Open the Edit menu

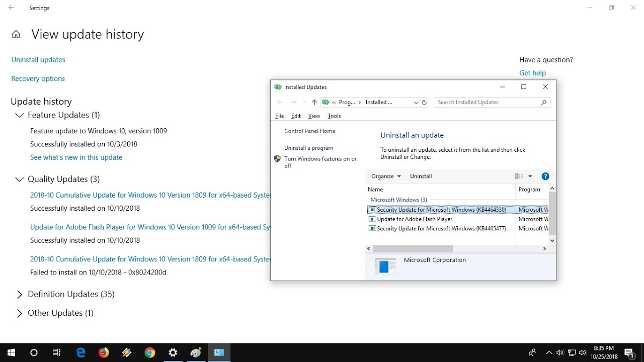[296, 116]
